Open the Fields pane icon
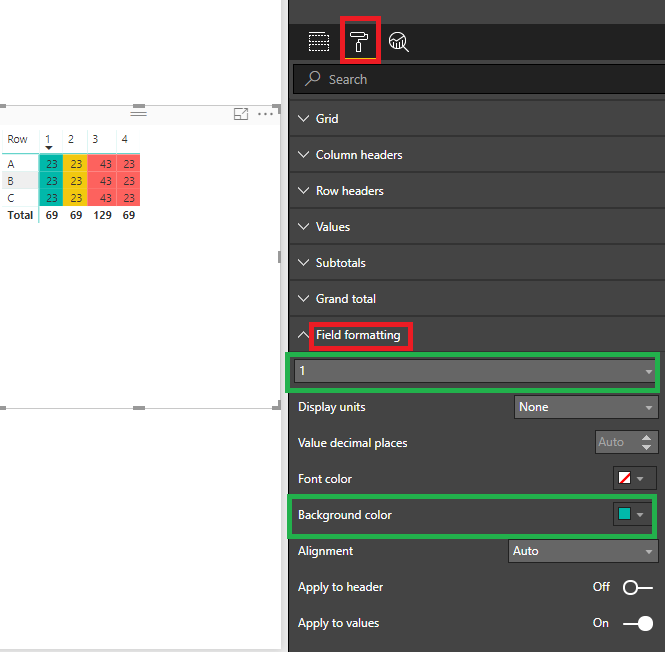This screenshot has height=652, width=665. point(319,42)
